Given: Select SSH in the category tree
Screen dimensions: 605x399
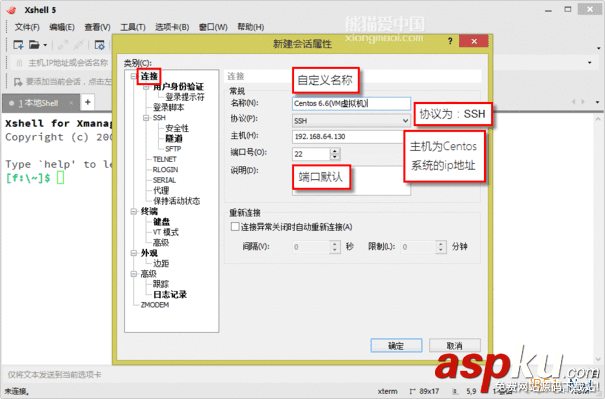Looking at the screenshot, I should pyautogui.click(x=159, y=118).
